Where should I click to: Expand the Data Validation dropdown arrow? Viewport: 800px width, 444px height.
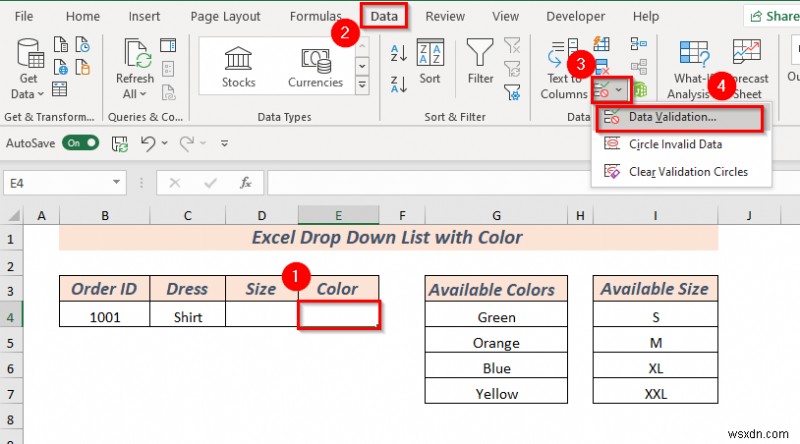coord(620,90)
